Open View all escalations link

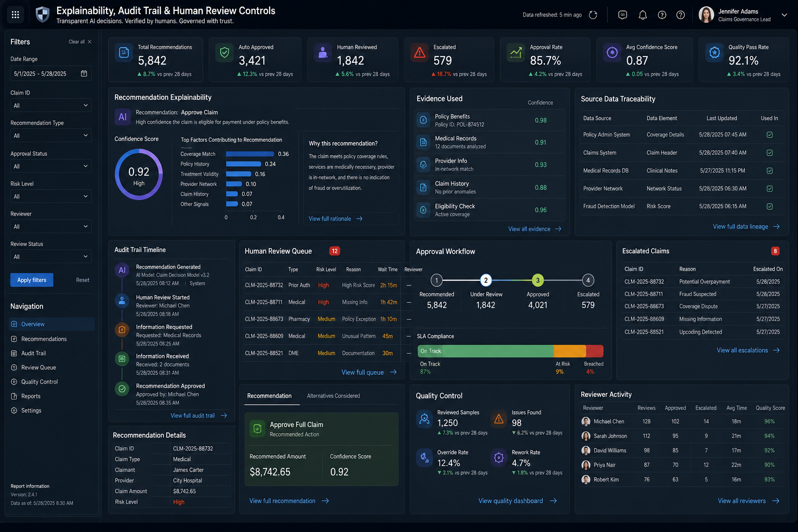[748, 351]
